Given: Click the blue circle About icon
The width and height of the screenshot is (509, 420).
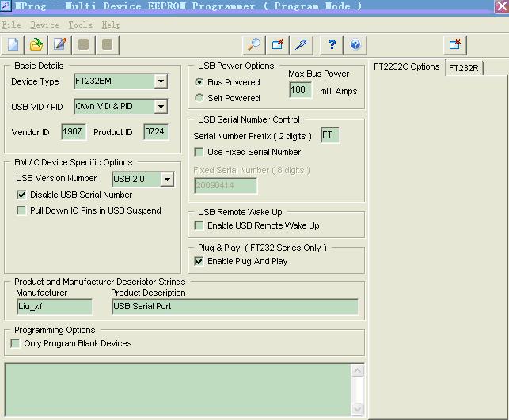Looking at the screenshot, I should tap(355, 44).
